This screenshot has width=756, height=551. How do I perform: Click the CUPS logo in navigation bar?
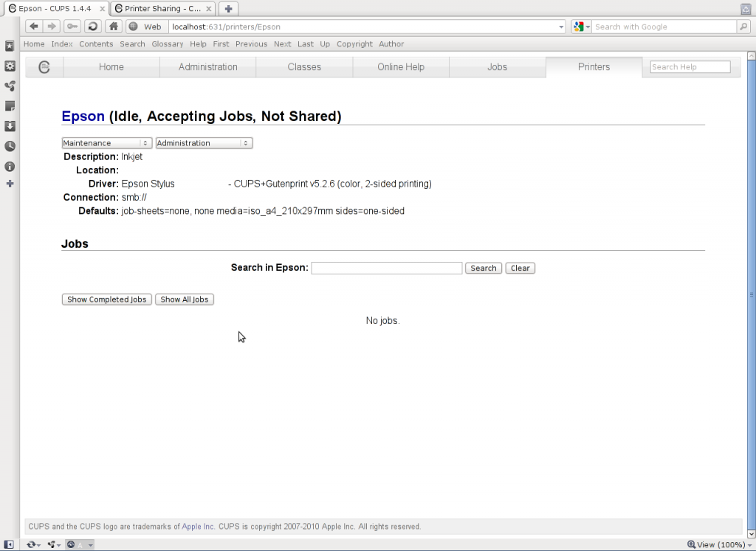(44, 67)
